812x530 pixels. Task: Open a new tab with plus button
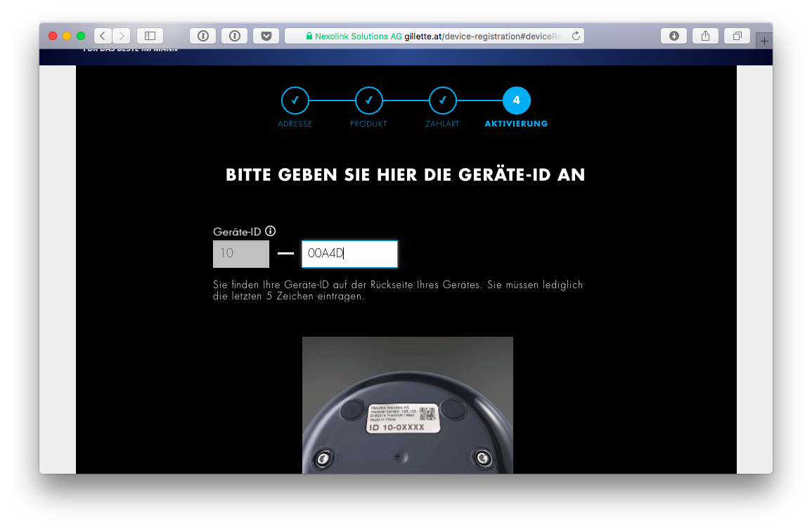(763, 41)
